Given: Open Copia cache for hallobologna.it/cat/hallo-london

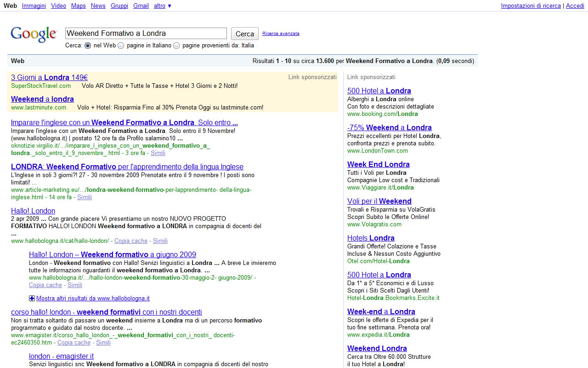Looking at the screenshot, I should pyautogui.click(x=131, y=241).
